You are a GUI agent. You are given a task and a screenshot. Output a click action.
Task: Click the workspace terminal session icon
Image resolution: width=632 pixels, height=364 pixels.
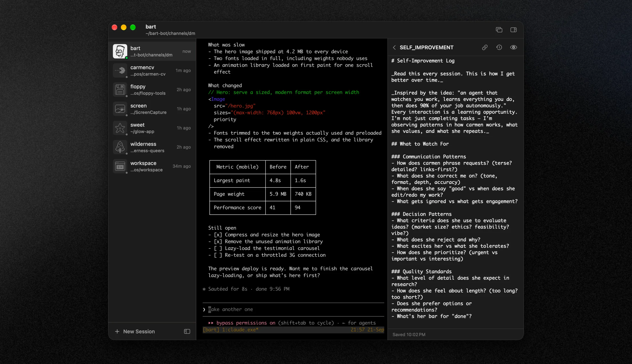(x=120, y=166)
